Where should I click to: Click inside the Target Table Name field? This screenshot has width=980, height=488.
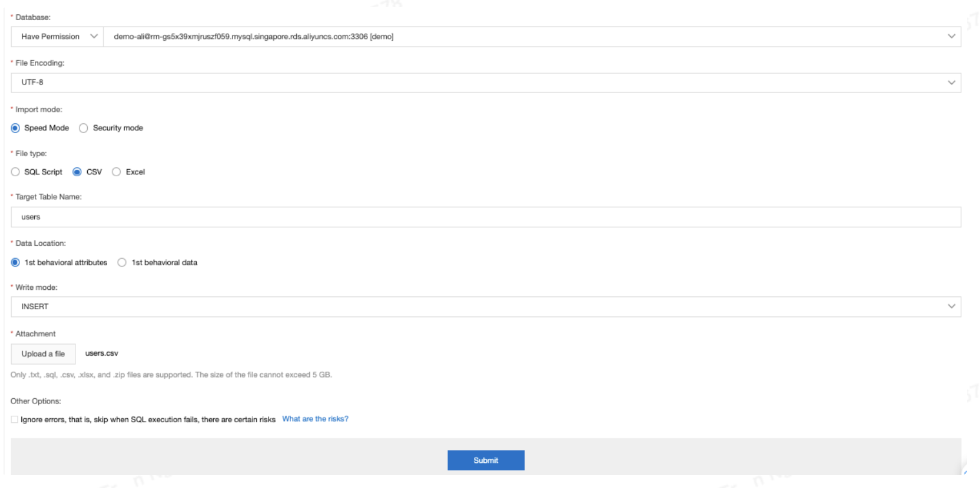tap(484, 216)
